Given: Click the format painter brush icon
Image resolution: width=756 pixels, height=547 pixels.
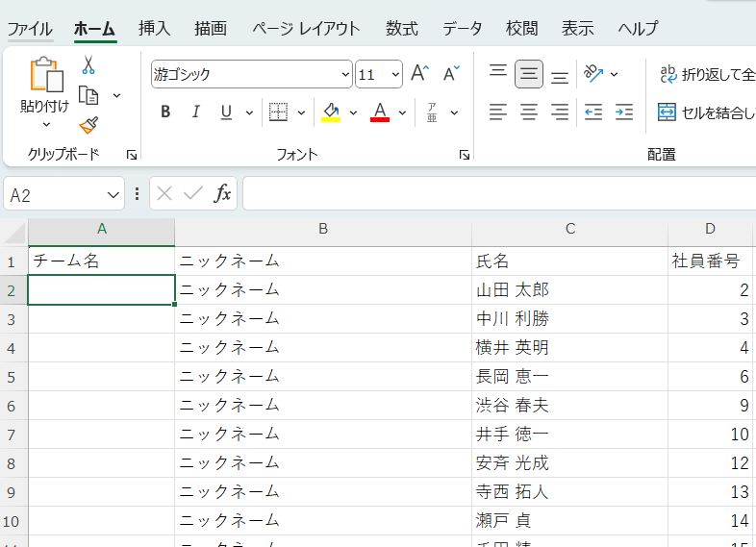Looking at the screenshot, I should 88,125.
